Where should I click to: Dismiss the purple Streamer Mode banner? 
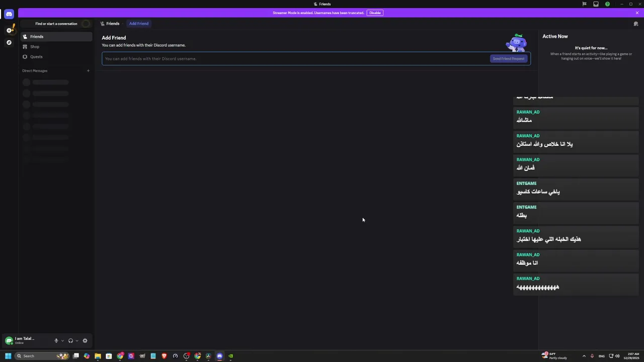(637, 13)
